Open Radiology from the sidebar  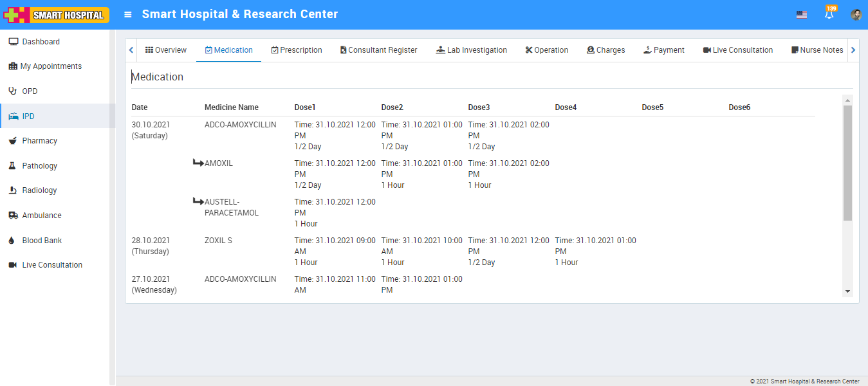click(x=39, y=190)
